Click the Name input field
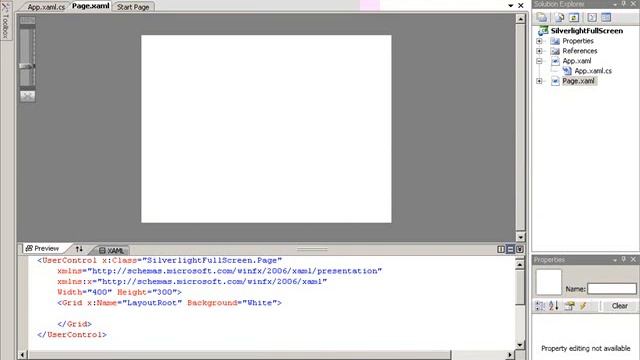The height and width of the screenshot is (360, 640). [611, 289]
